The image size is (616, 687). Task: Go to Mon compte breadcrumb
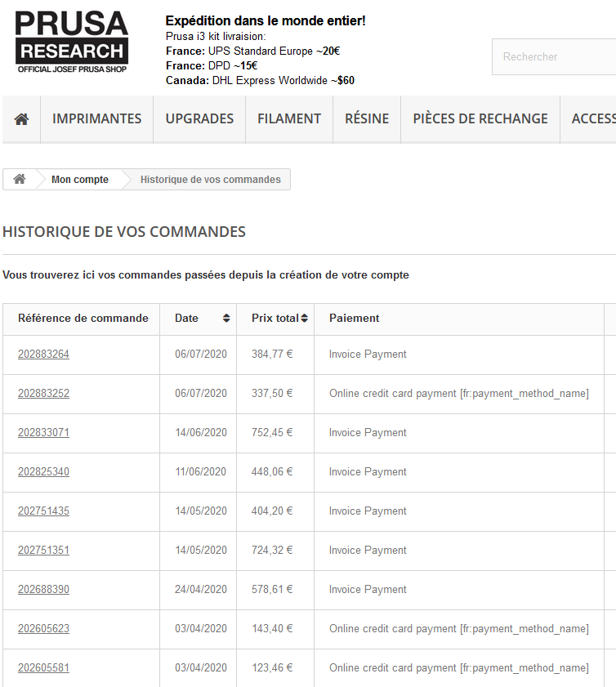(x=80, y=179)
